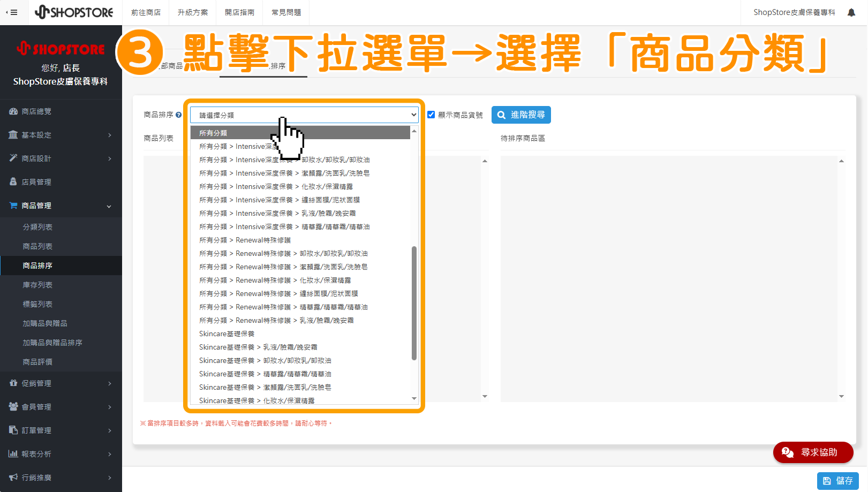Screen dimensions: 868x492
Task: Expand the 行銷推廣 menu chevron
Action: 110,478
